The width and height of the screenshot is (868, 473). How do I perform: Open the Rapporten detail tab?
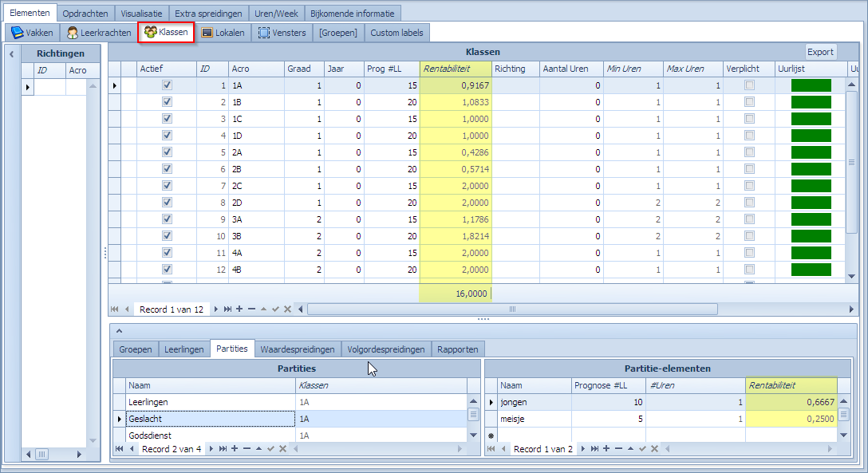point(458,349)
